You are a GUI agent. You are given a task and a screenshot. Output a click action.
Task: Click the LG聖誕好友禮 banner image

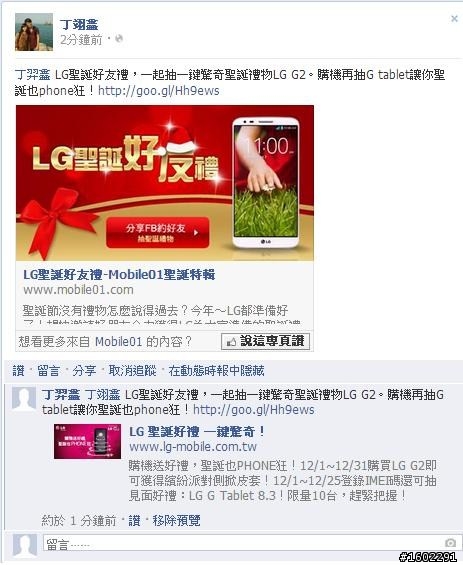coord(165,183)
